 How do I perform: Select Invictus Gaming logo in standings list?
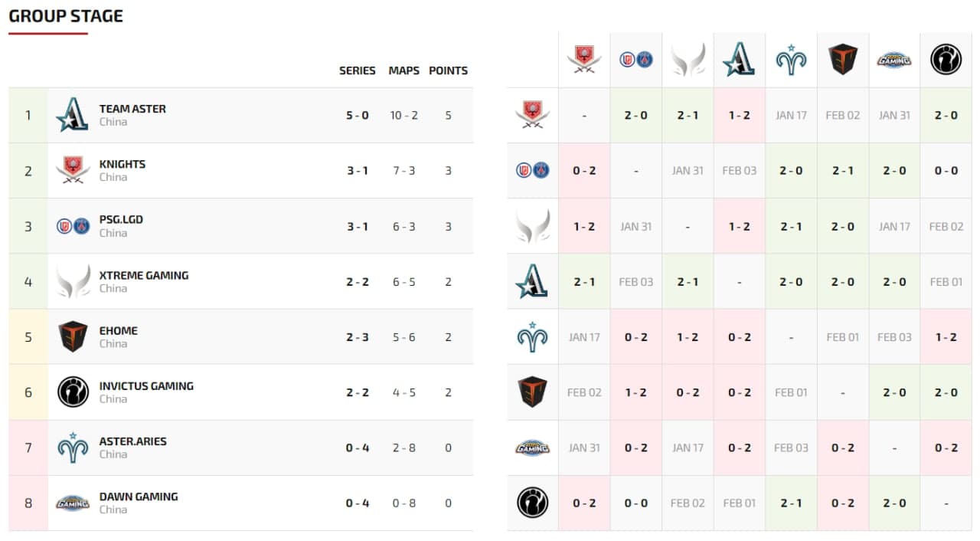tap(73, 392)
